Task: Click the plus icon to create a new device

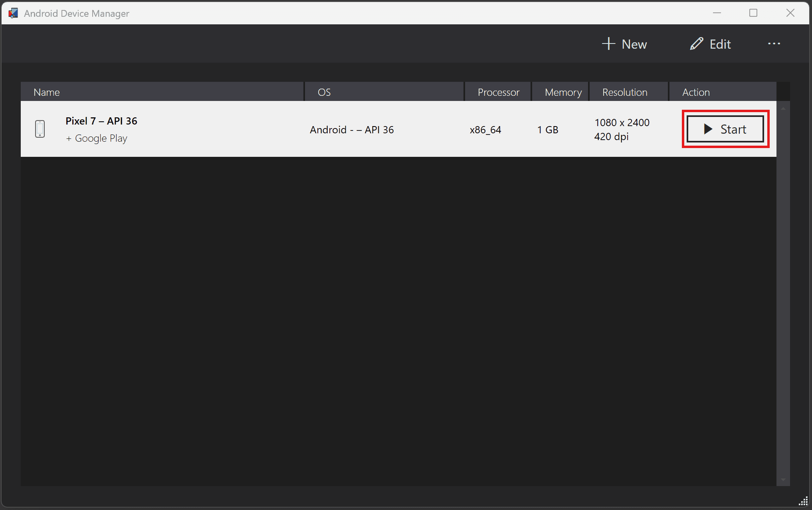Action: [x=608, y=44]
